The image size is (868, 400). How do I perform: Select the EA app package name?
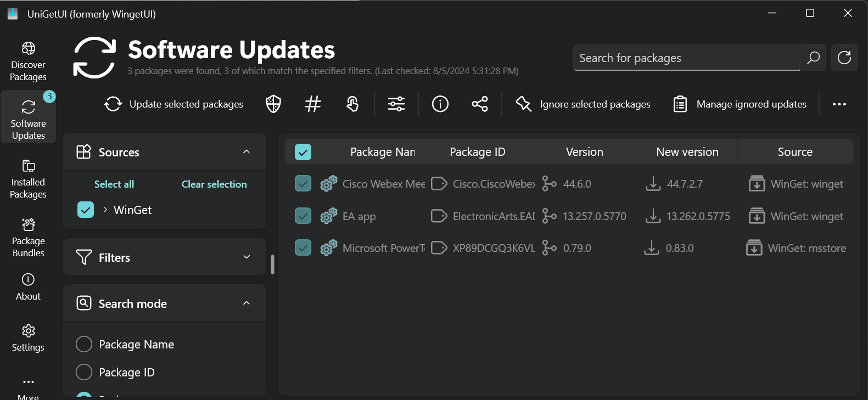[x=359, y=216]
